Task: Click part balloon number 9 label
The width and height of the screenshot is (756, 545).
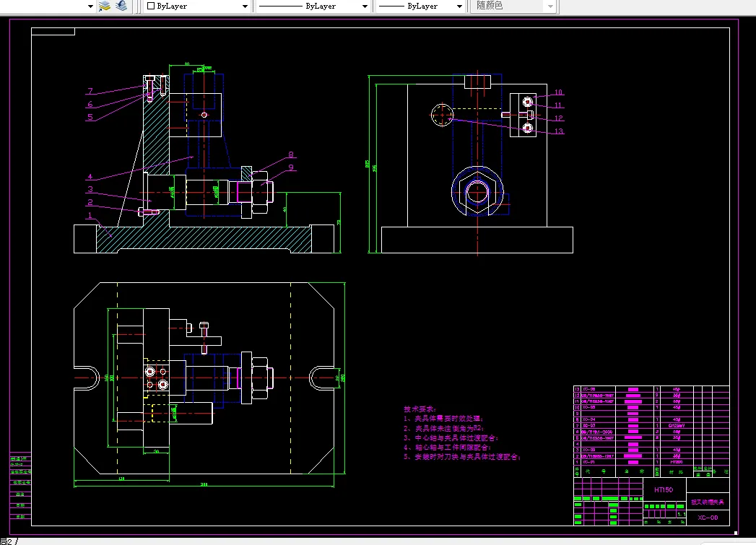Action: coord(291,167)
